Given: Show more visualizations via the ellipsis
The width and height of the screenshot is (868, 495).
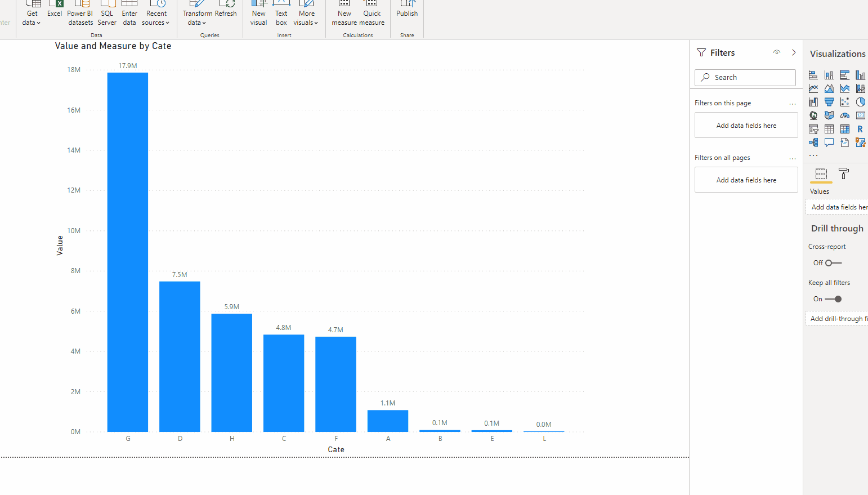Looking at the screenshot, I should pos(813,155).
